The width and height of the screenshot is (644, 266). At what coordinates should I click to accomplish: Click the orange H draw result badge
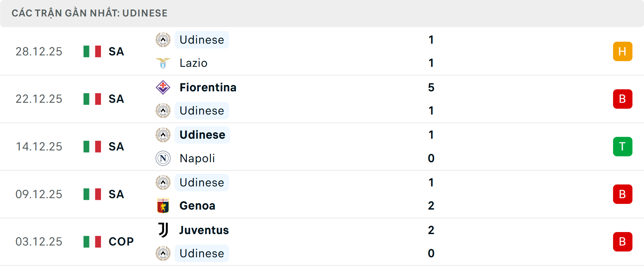click(623, 51)
